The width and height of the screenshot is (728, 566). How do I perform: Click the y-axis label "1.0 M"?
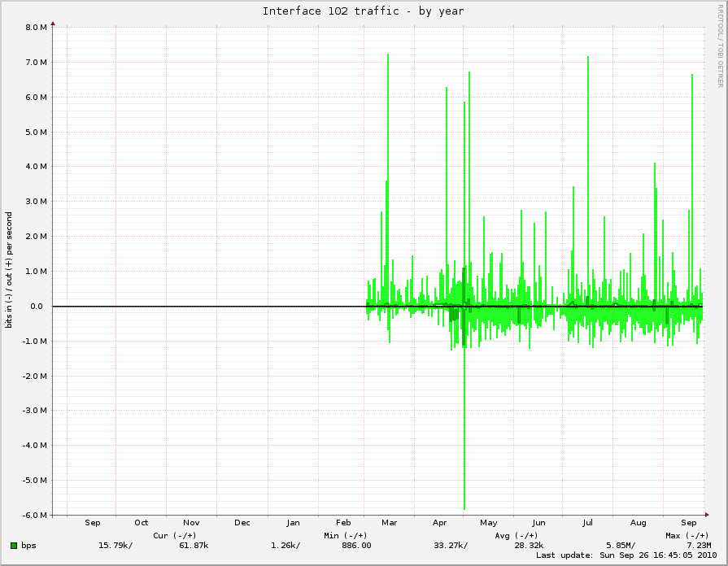pos(37,271)
